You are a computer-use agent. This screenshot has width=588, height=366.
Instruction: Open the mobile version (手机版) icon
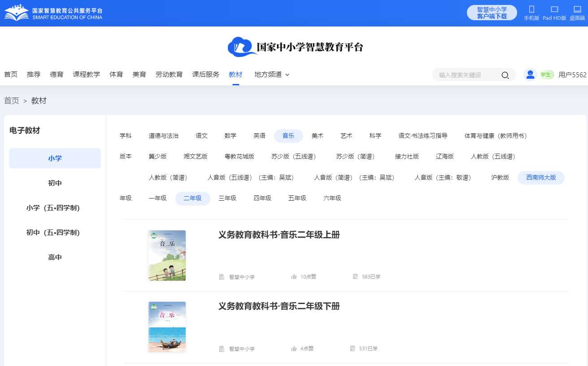[x=531, y=9]
